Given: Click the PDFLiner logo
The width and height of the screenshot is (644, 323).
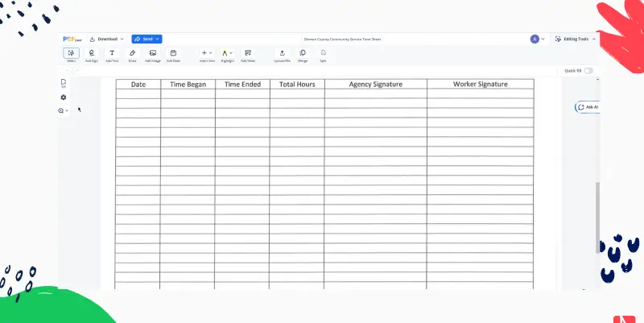Looking at the screenshot, I should click(x=72, y=39).
